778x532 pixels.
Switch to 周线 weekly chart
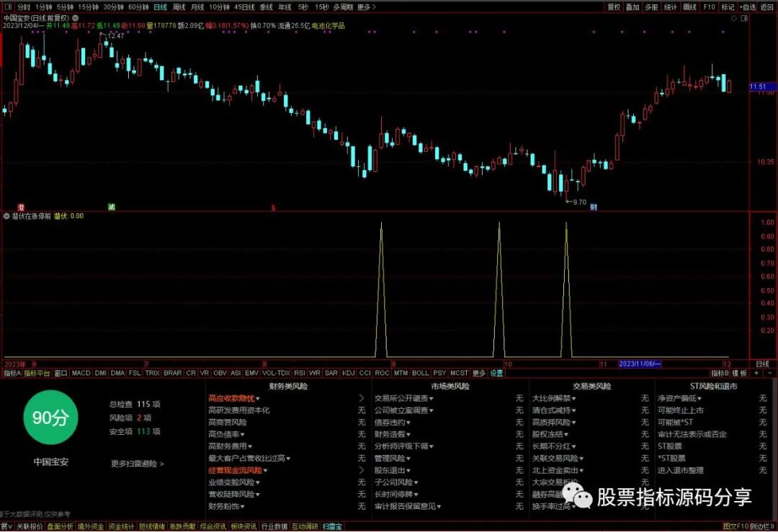(179, 7)
